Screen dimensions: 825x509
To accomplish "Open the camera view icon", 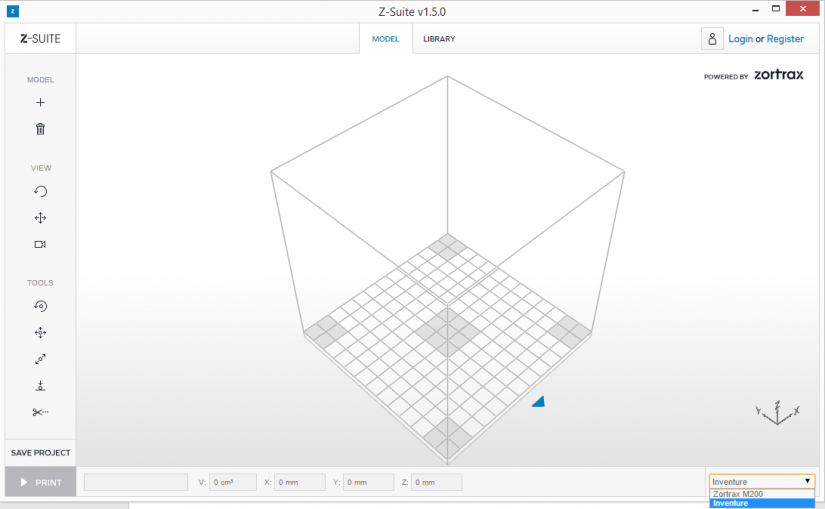I will tap(41, 244).
